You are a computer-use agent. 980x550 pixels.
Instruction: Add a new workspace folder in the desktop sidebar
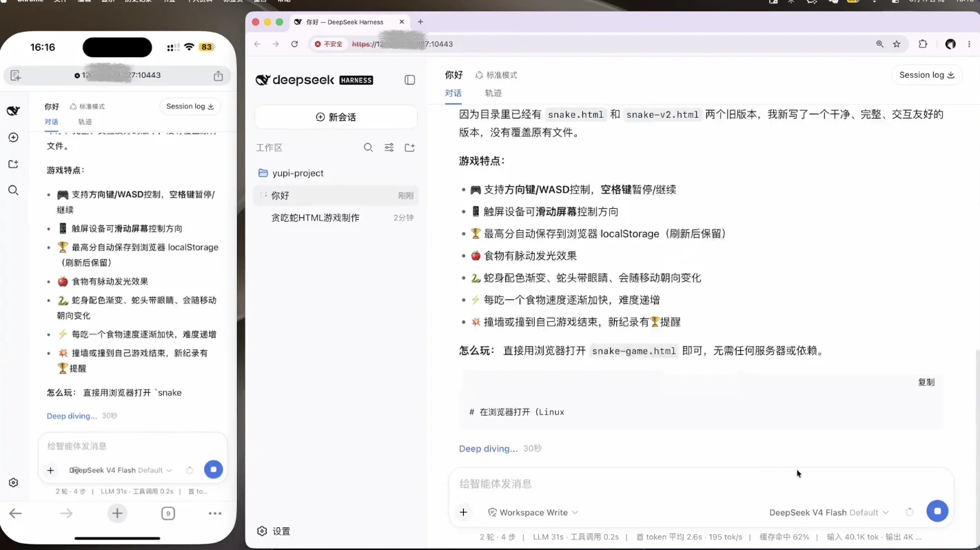409,147
